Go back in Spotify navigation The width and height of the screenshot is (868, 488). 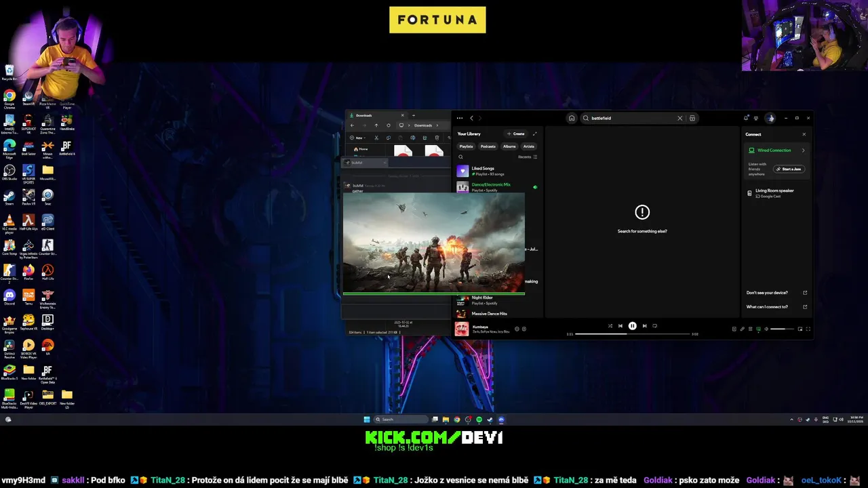click(x=471, y=118)
